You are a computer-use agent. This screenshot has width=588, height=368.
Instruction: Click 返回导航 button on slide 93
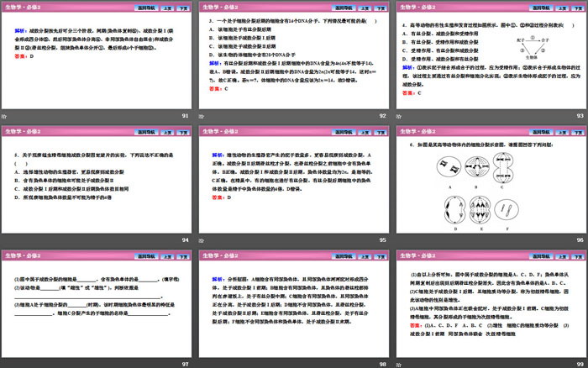click(541, 8)
